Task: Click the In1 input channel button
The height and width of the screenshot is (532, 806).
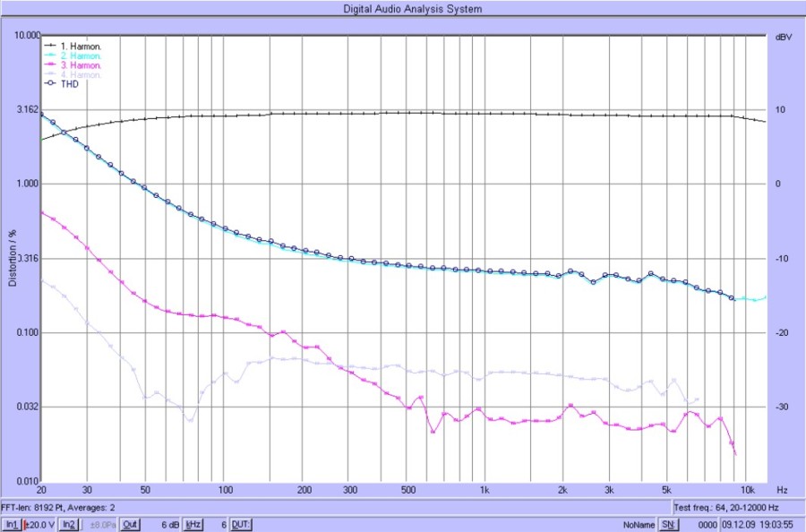Action: (12, 524)
